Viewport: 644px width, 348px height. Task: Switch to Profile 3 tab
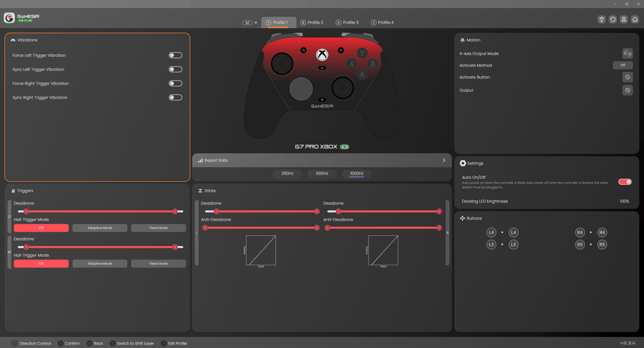point(347,23)
